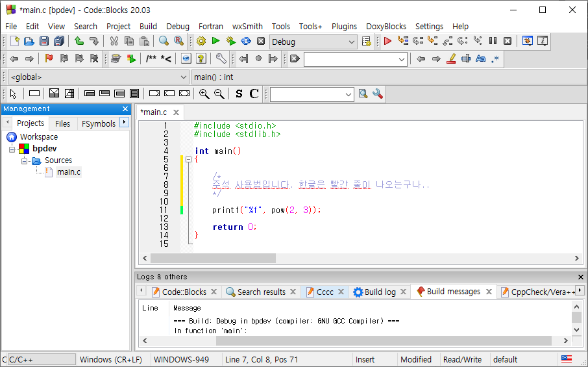Click the Find magnifier icon

pyautogui.click(x=164, y=41)
